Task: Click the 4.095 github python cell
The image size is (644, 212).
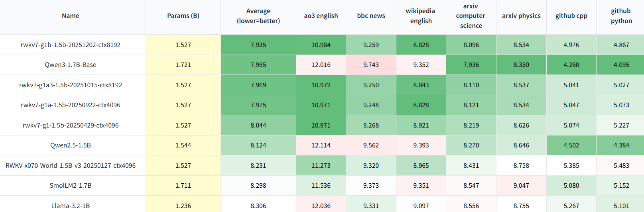Action: [x=621, y=65]
